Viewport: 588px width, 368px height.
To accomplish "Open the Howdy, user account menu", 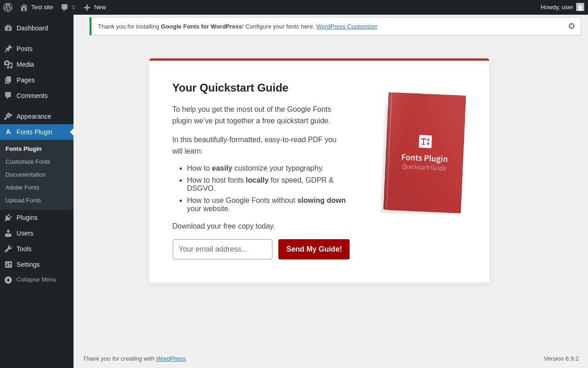I will (x=562, y=7).
